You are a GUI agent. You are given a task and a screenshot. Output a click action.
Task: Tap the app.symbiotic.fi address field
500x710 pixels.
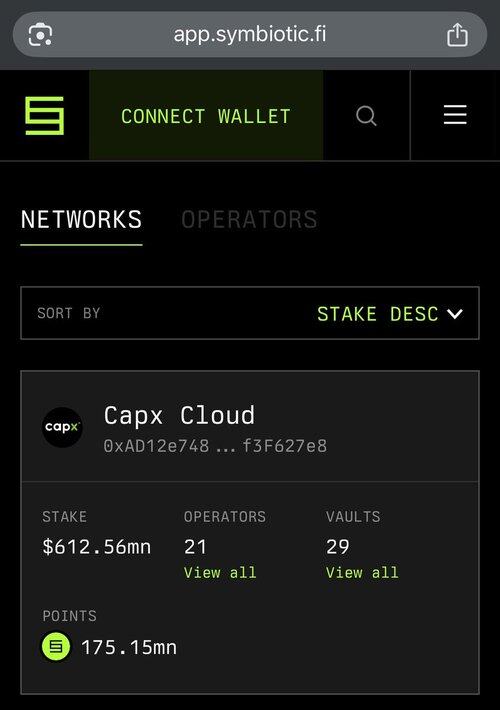coord(250,34)
